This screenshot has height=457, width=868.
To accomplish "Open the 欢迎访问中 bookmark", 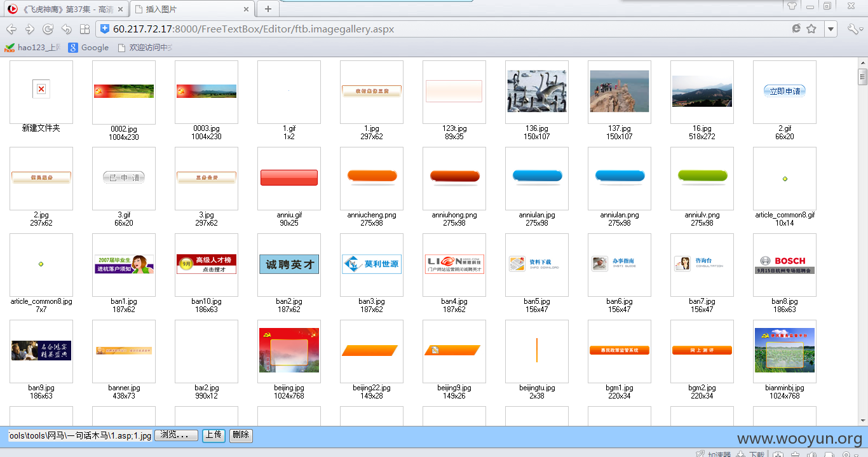I will tap(145, 48).
